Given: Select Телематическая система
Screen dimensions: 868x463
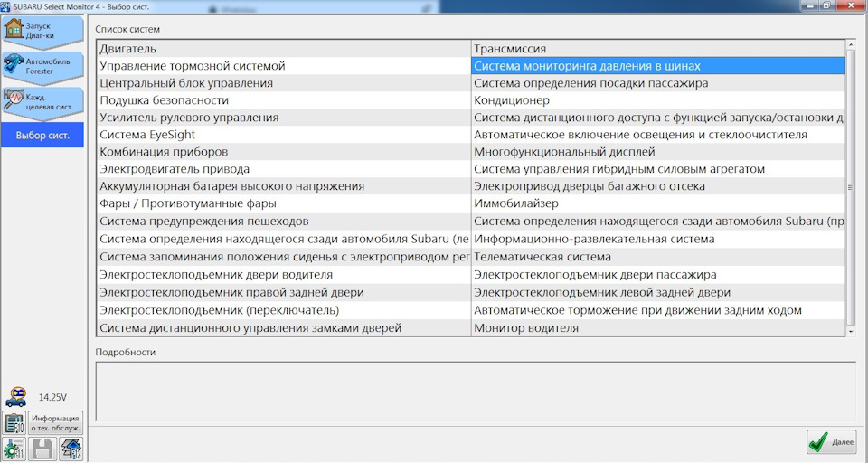Looking at the screenshot, I should point(658,257).
